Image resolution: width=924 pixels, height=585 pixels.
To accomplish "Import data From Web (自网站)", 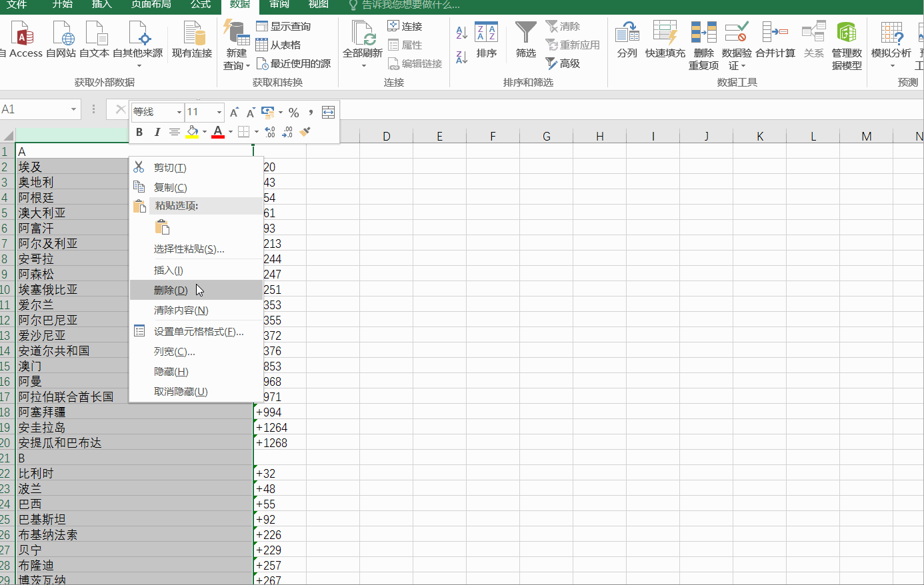I will point(61,40).
